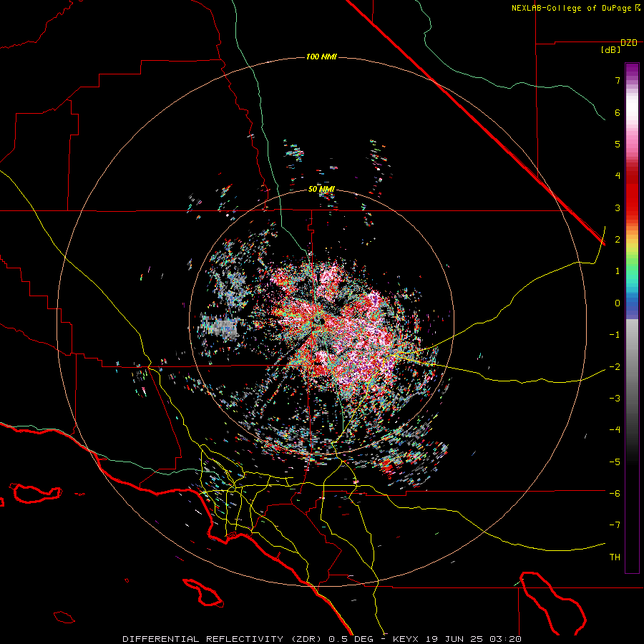Click the -3 tick label on scale
Screen dimensions: 644x644
[x=615, y=399]
